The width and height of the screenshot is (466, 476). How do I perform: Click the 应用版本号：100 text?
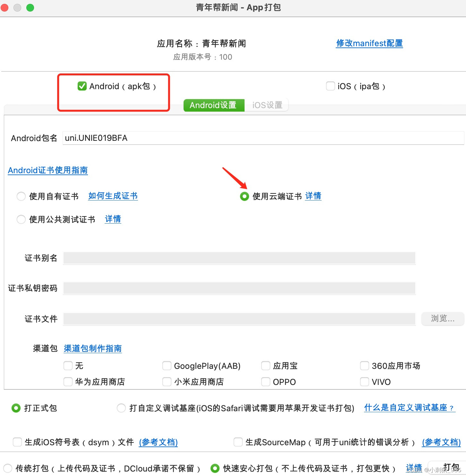click(203, 57)
